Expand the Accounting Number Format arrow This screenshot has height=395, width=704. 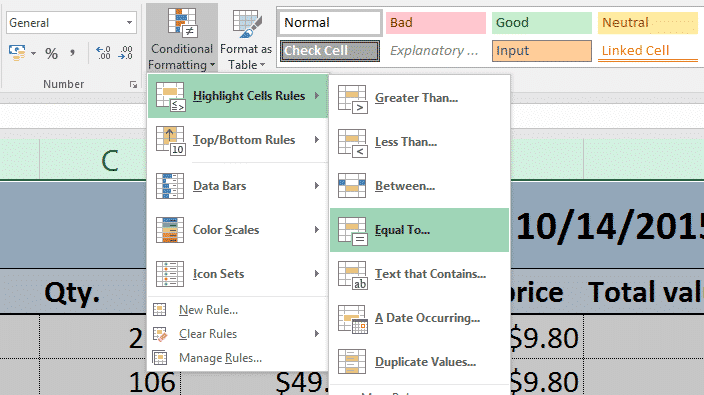click(34, 53)
